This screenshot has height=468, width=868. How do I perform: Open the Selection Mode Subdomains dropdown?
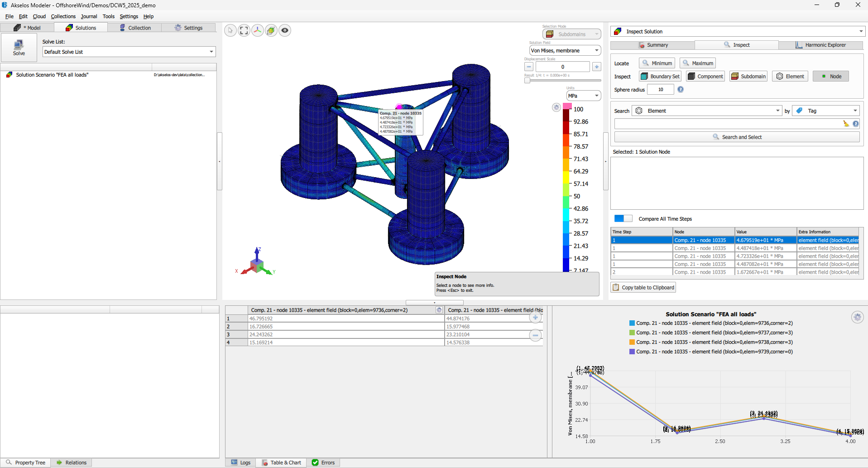coord(572,34)
